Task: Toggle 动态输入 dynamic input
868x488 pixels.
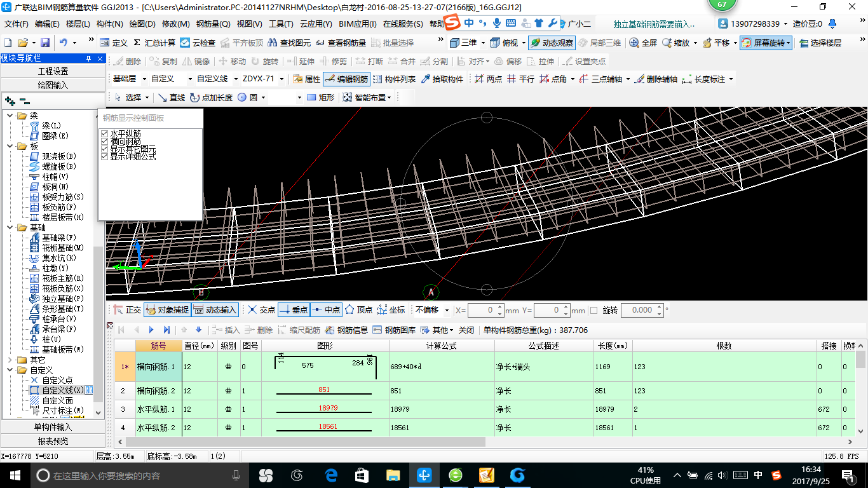Action: (x=215, y=310)
